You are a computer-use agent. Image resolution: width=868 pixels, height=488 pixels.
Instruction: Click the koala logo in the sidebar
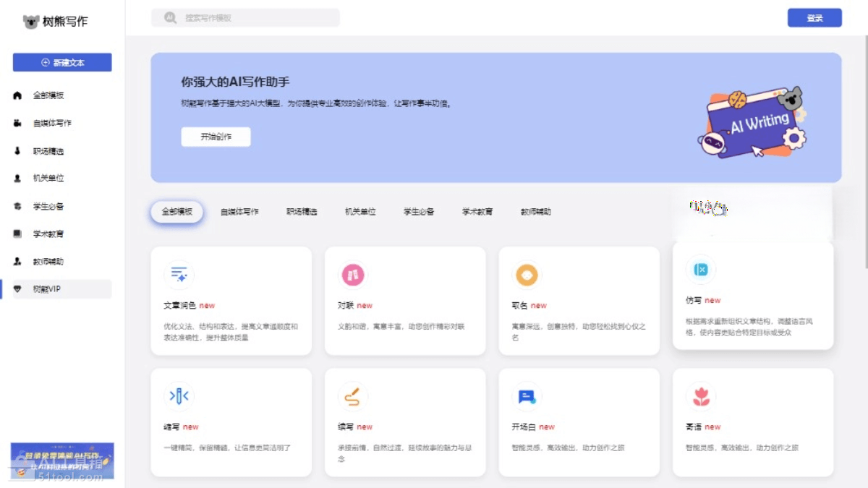(31, 22)
